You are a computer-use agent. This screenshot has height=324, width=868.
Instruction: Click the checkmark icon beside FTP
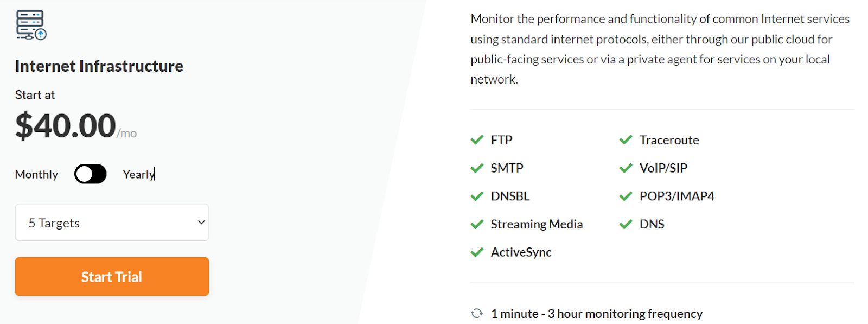477,140
